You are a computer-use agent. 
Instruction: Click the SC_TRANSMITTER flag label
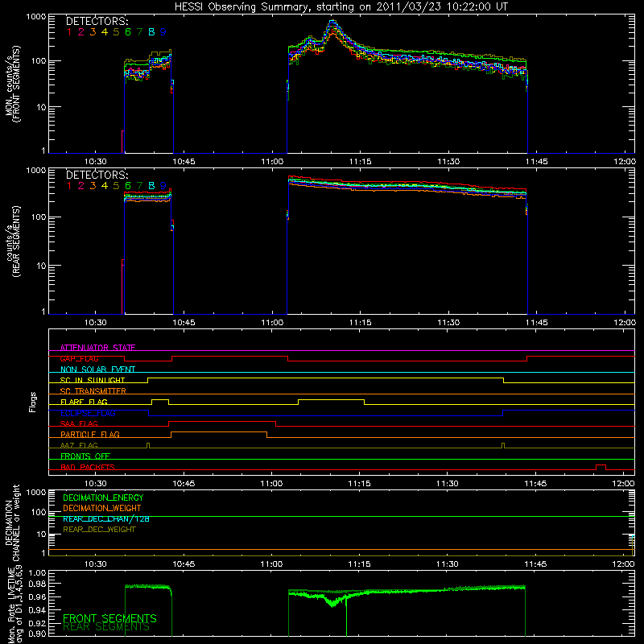pyautogui.click(x=93, y=391)
